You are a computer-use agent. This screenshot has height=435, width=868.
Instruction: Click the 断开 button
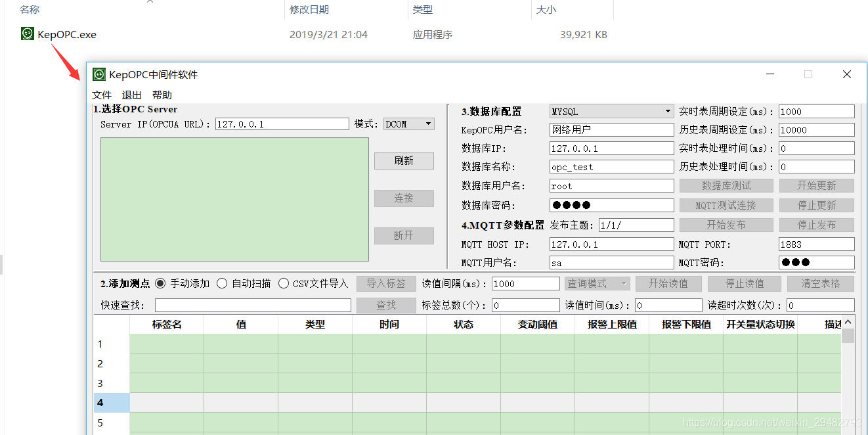coord(404,236)
